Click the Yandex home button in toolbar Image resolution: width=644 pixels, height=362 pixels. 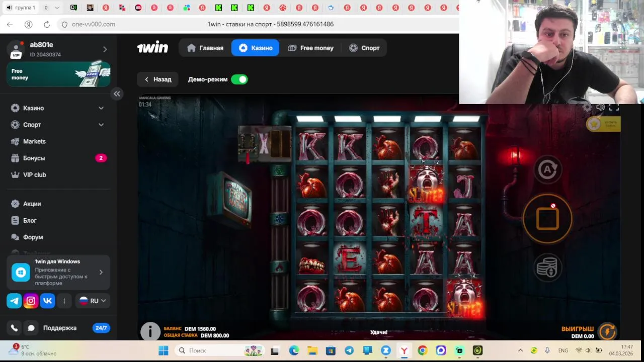pos(29,24)
